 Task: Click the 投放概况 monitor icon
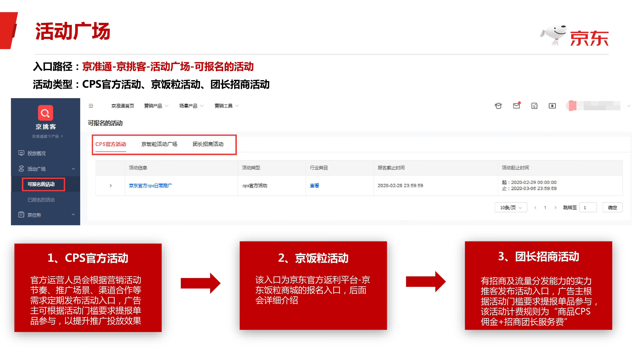[21, 153]
